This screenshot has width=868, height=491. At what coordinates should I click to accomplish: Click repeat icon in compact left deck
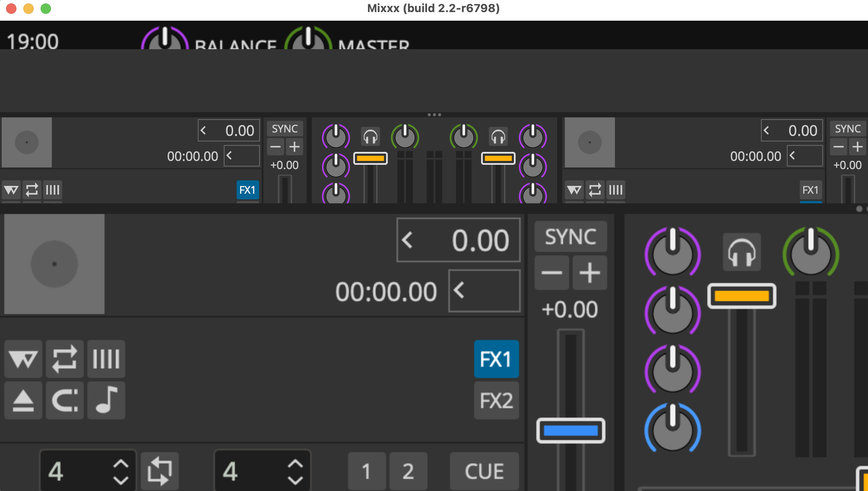(32, 190)
